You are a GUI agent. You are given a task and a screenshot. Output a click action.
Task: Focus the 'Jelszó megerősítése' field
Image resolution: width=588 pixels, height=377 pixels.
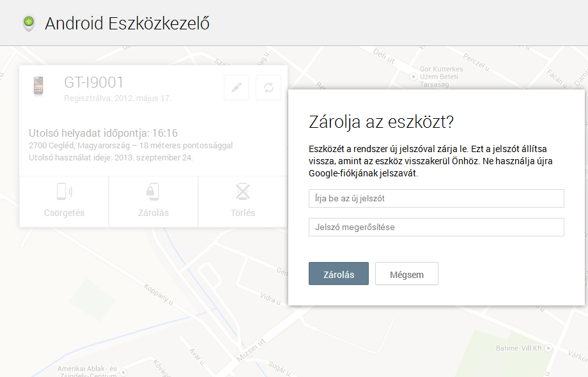(436, 227)
